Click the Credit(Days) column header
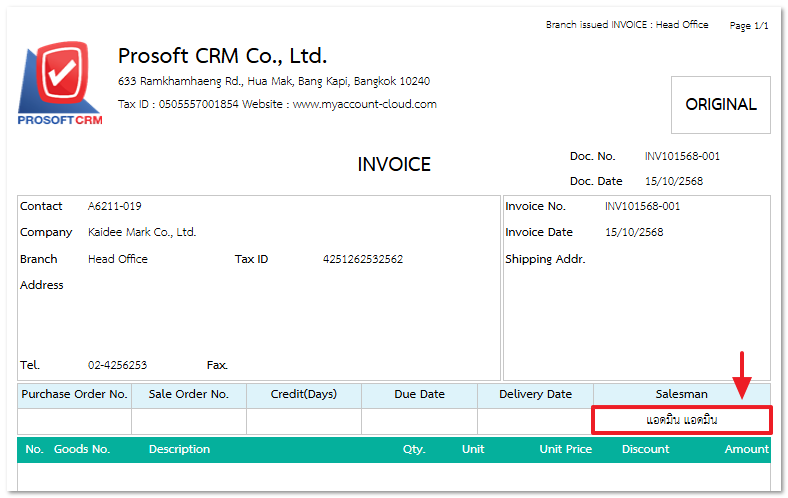The width and height of the screenshot is (788, 498). pos(304,394)
